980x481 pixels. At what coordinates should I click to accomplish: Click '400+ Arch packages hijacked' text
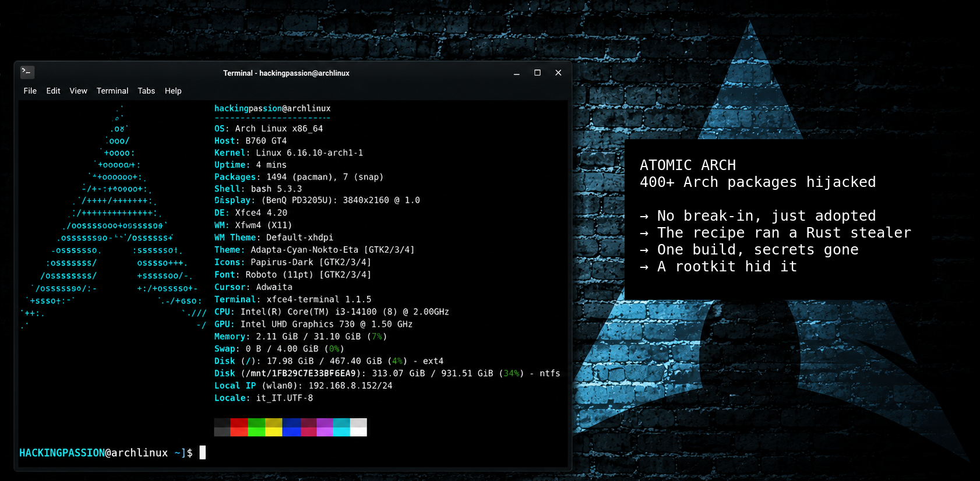757,182
